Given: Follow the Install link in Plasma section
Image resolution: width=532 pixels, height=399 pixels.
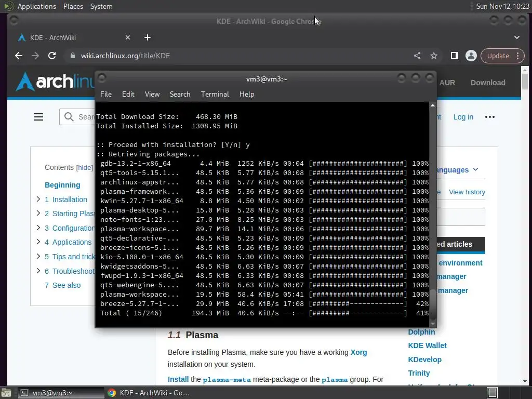Looking at the screenshot, I should pyautogui.click(x=178, y=379).
